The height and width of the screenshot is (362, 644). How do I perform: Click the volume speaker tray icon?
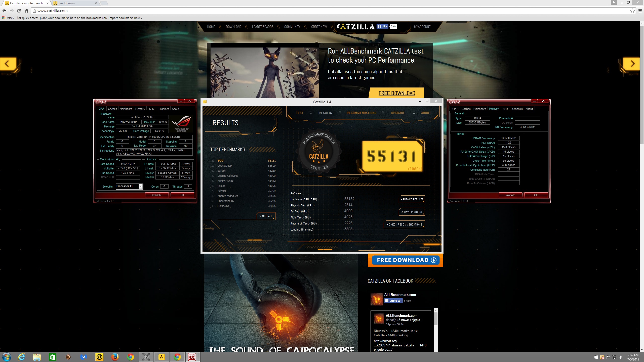[621, 357]
